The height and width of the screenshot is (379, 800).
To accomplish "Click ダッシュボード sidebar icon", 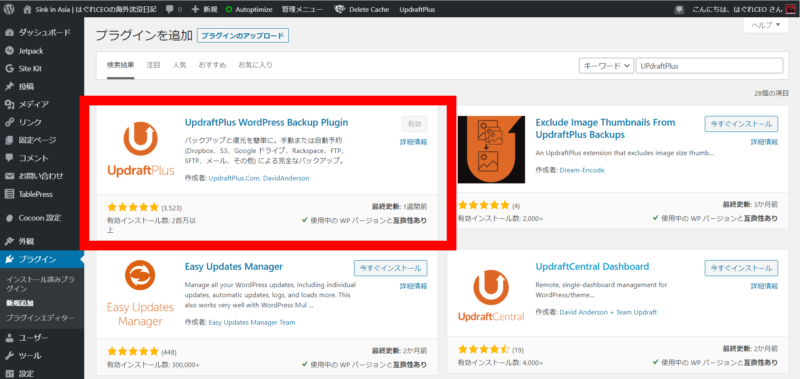I will (x=9, y=33).
